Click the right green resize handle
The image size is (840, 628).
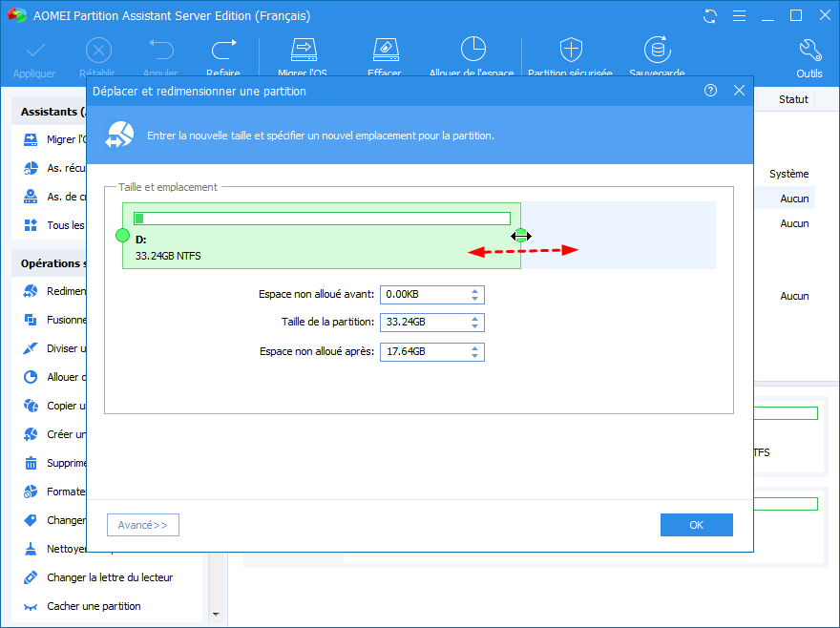[520, 235]
